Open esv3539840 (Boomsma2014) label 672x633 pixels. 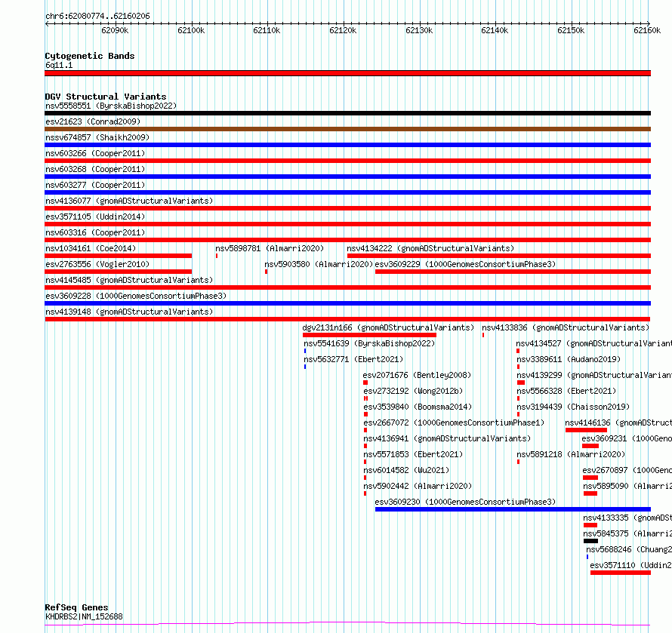418,407
